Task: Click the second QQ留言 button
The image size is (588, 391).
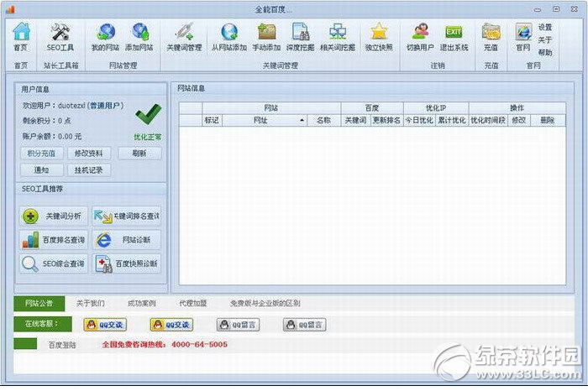Action: (x=304, y=325)
